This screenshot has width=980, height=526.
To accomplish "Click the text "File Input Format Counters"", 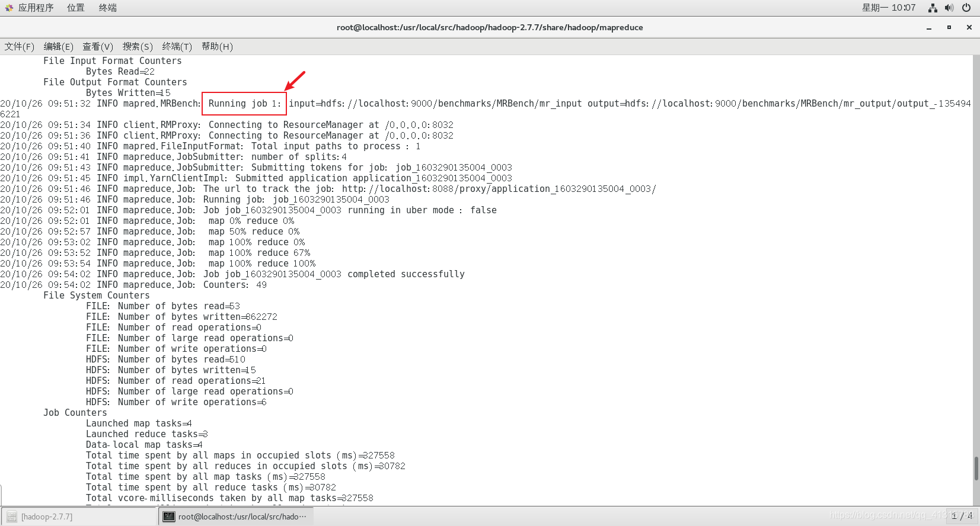I will click(113, 61).
